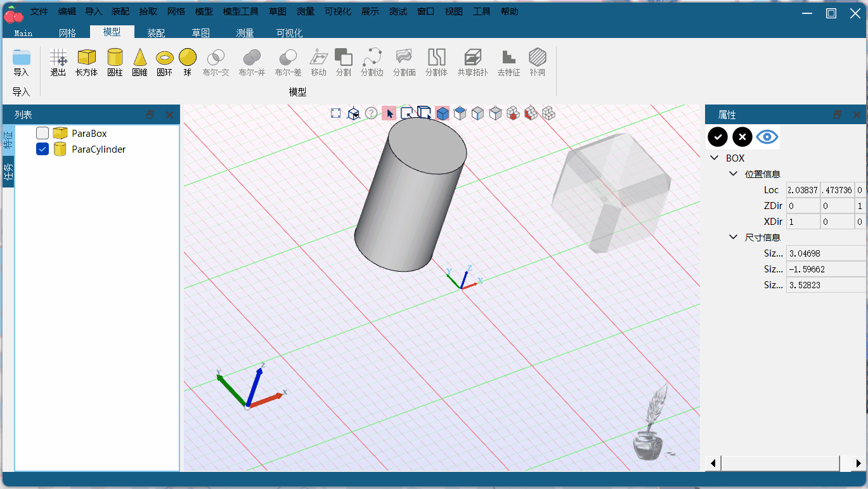This screenshot has height=489, width=868.
Task: Uncheck the ParaCylinder checkbox
Action: tap(42, 149)
